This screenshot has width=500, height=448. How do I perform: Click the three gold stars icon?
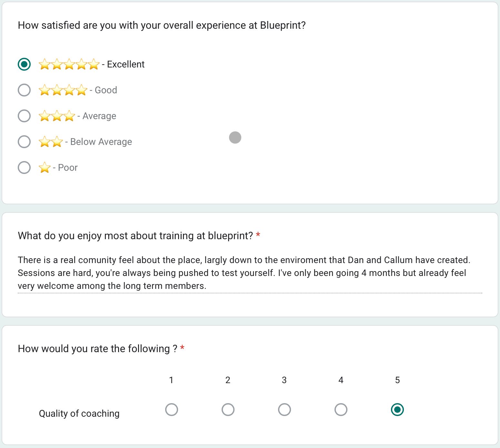point(57,116)
